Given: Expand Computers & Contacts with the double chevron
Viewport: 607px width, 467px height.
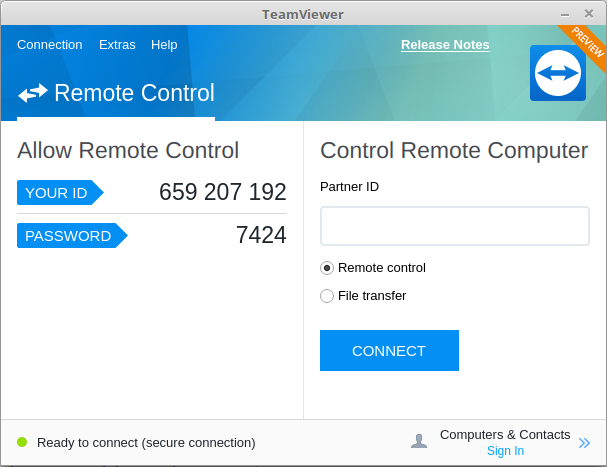Looking at the screenshot, I should coord(584,443).
